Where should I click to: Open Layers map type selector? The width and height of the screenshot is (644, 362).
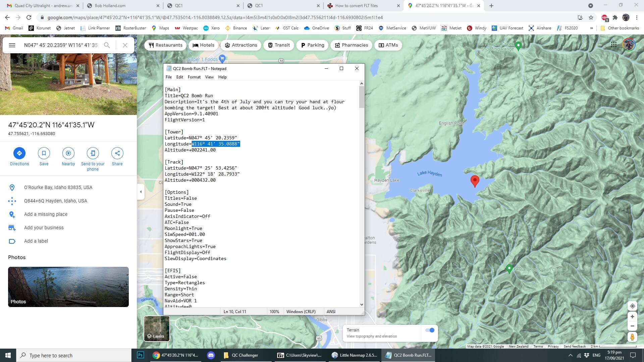coord(157,328)
